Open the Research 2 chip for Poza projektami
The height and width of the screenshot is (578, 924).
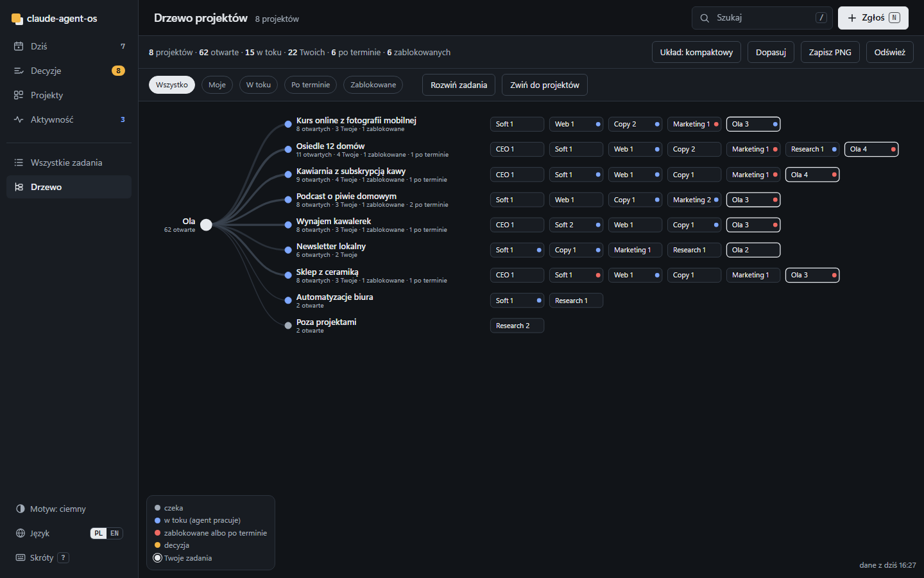(x=517, y=326)
